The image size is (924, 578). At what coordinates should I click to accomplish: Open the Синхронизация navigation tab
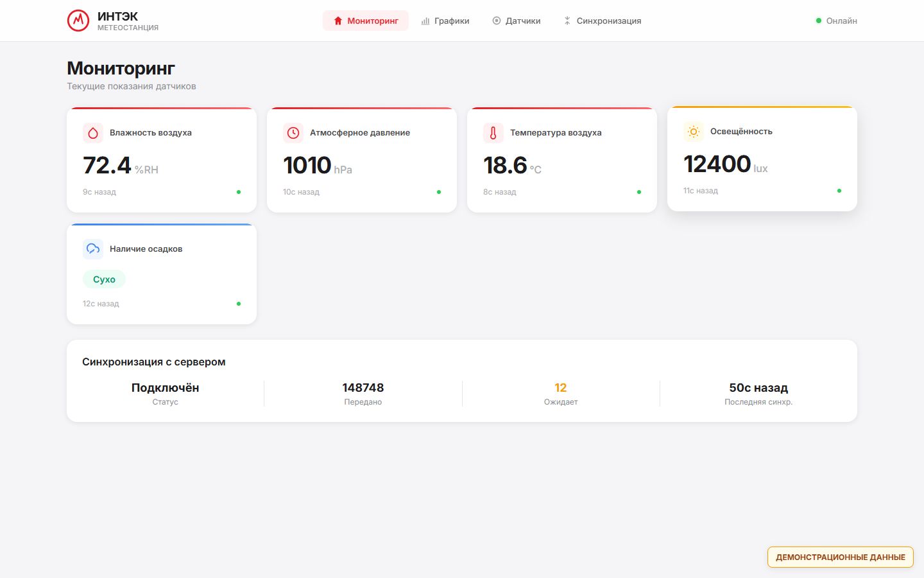tap(603, 21)
